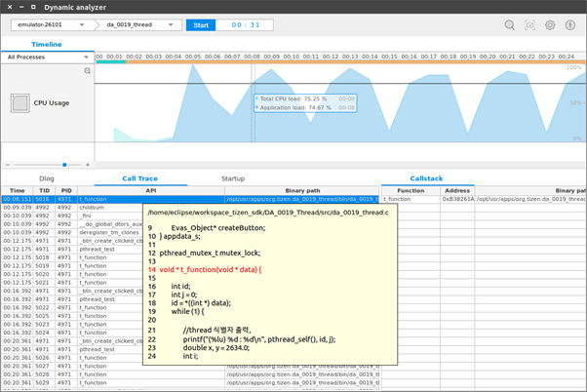Select the Callstack tab
The image size is (587, 392).
click(x=425, y=178)
